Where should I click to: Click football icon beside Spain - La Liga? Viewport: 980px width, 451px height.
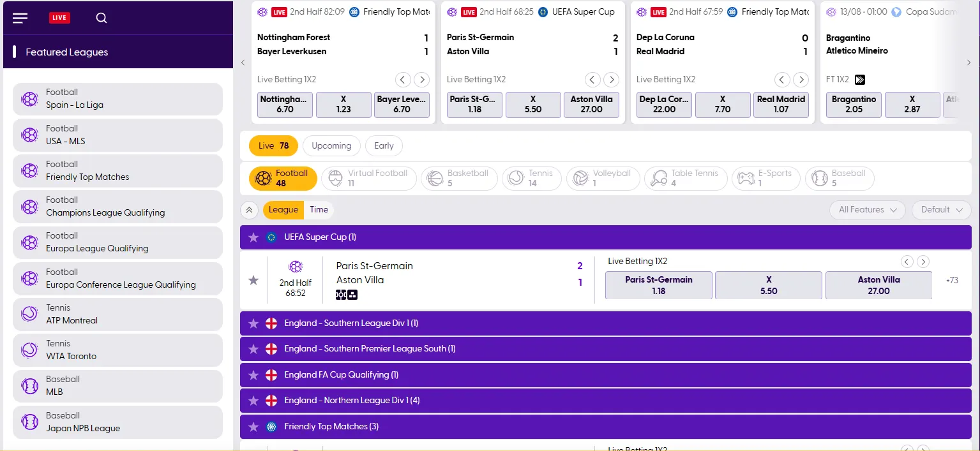[29, 99]
